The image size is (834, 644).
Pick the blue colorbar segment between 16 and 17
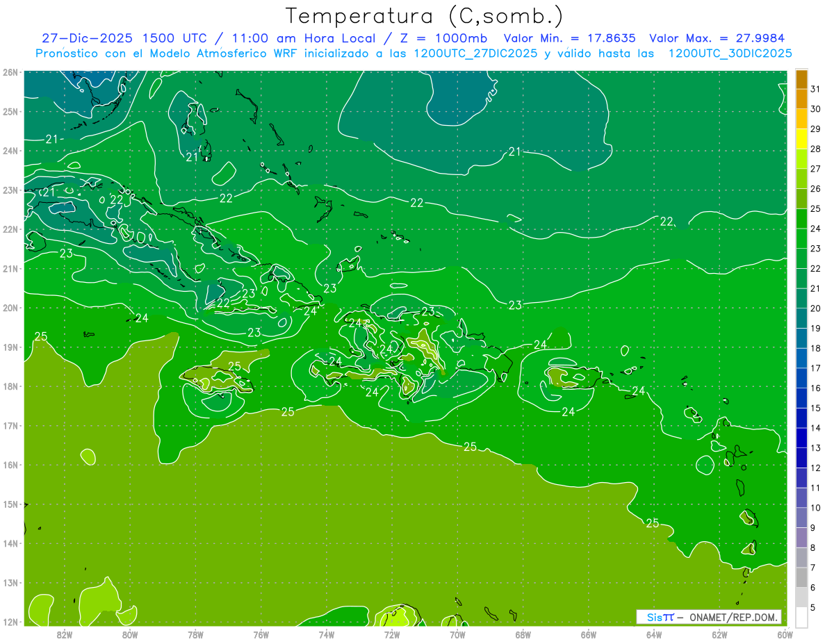(x=801, y=378)
